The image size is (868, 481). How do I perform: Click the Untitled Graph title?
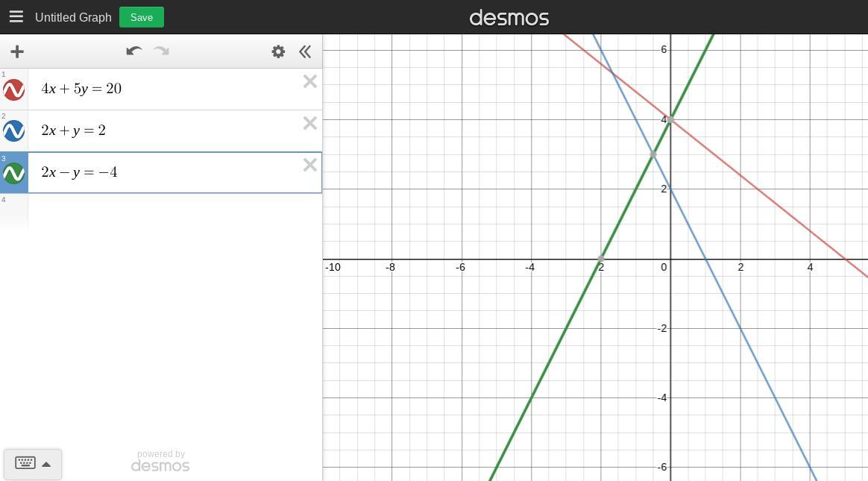pyautogui.click(x=73, y=17)
